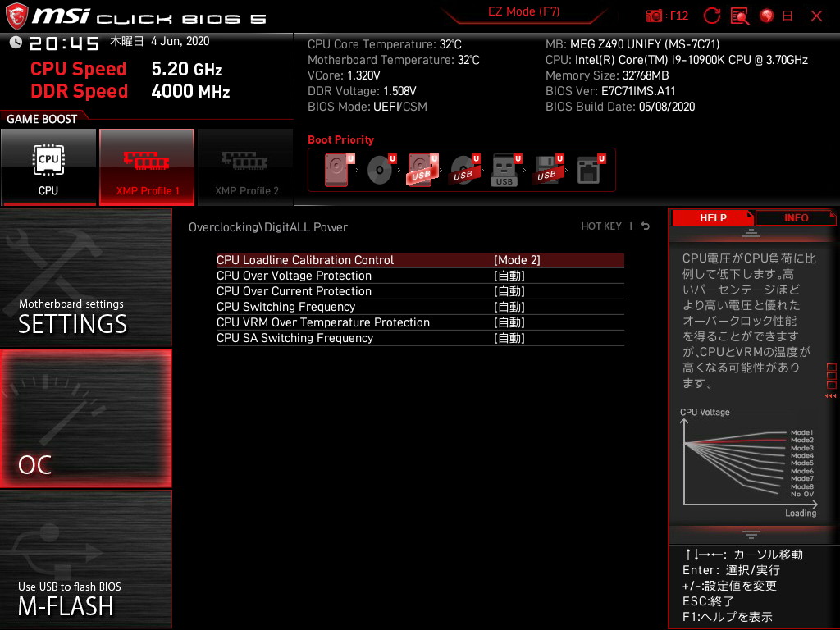840x630 pixels.
Task: Switch to EZ Mode (F7)
Action: point(524,11)
